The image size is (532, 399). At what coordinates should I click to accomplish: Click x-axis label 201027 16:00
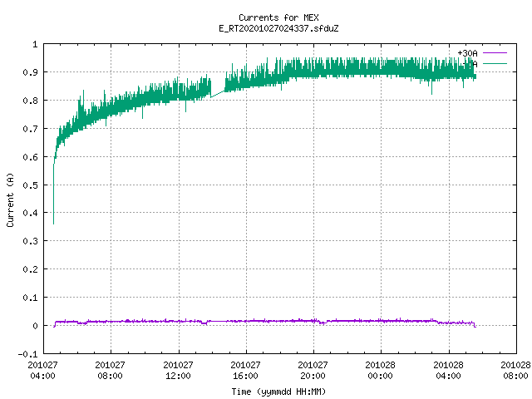pos(246,370)
